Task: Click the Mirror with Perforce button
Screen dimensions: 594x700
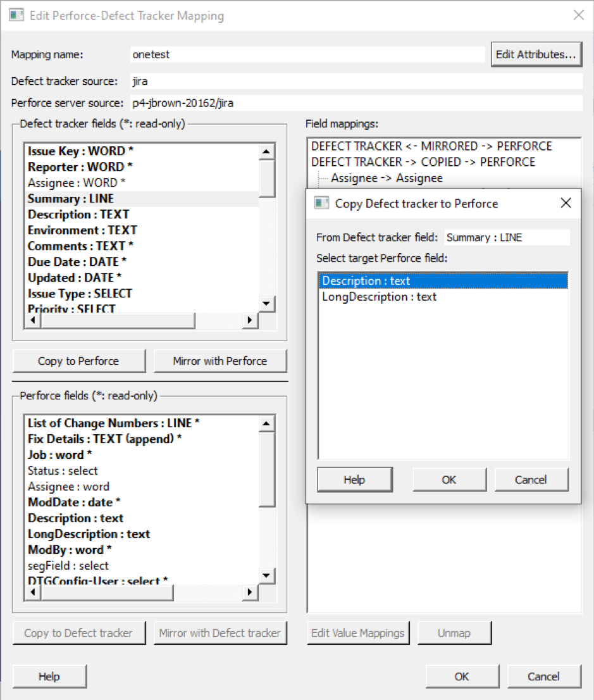Action: tap(220, 361)
